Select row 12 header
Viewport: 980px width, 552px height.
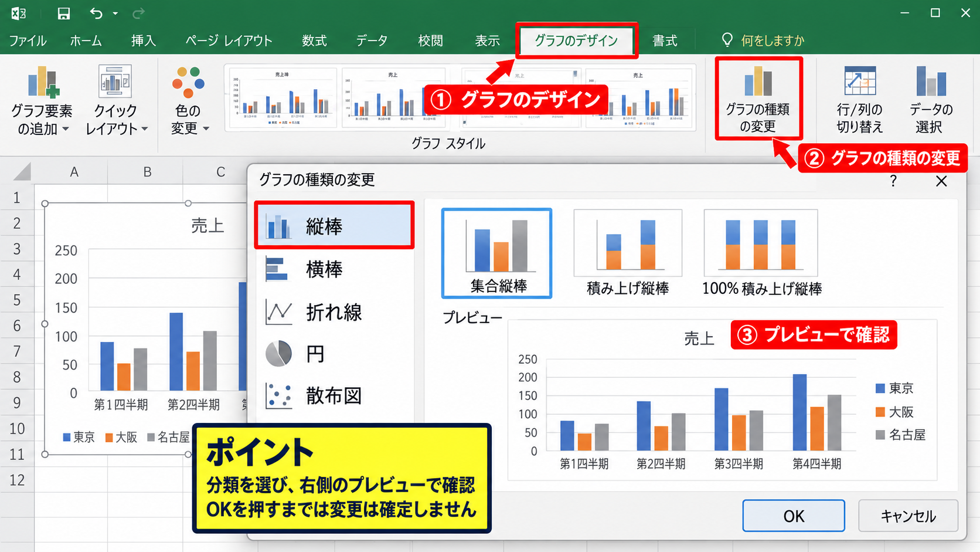(16, 480)
